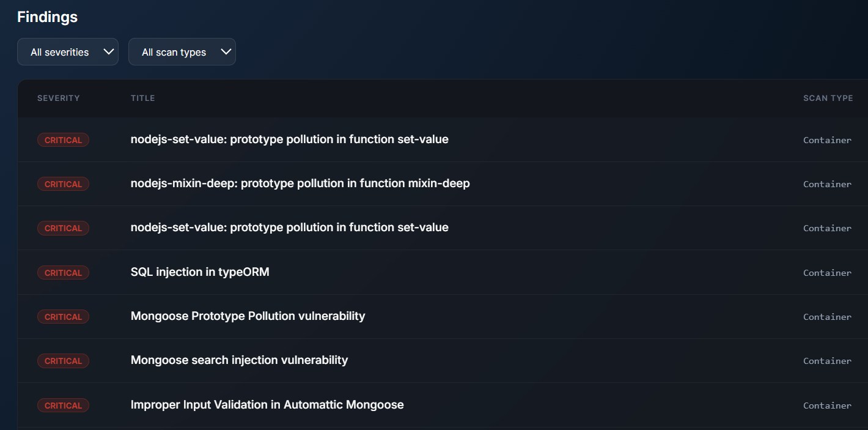Screen dimensions: 868x430
Task: Open the Mongoose search injection vulnerability finding
Action: pyautogui.click(x=239, y=360)
